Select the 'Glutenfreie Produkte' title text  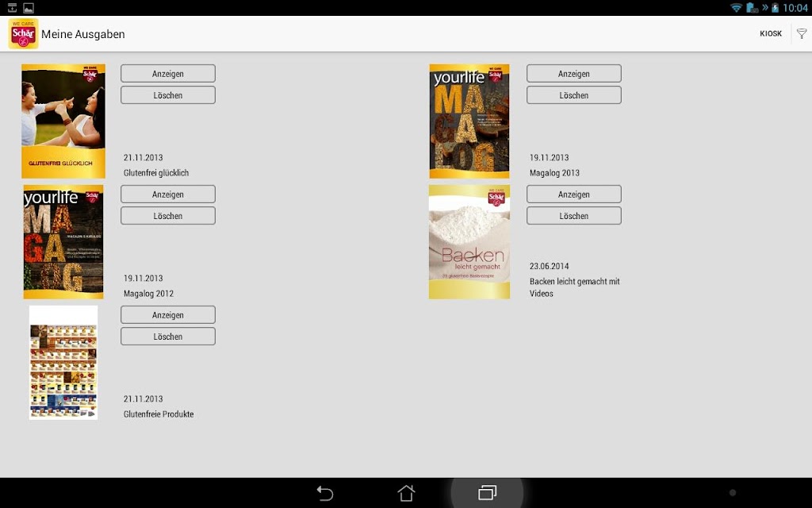tap(159, 414)
